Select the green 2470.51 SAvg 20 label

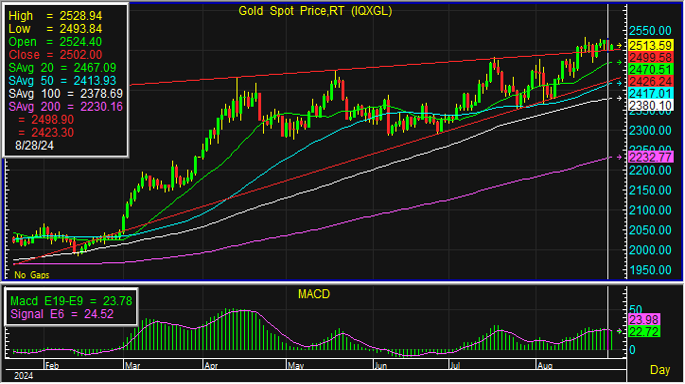pyautogui.click(x=650, y=69)
